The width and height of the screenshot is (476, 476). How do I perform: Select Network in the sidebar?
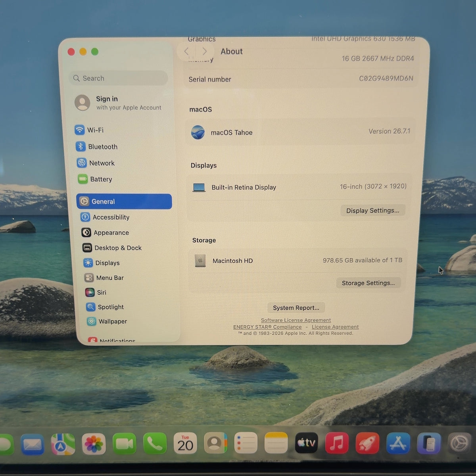pos(96,163)
